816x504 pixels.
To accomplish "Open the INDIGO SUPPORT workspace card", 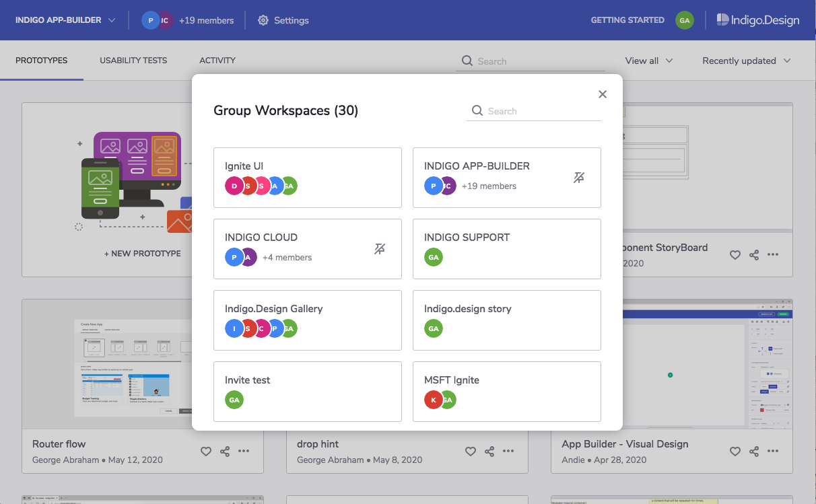I will pos(507,249).
